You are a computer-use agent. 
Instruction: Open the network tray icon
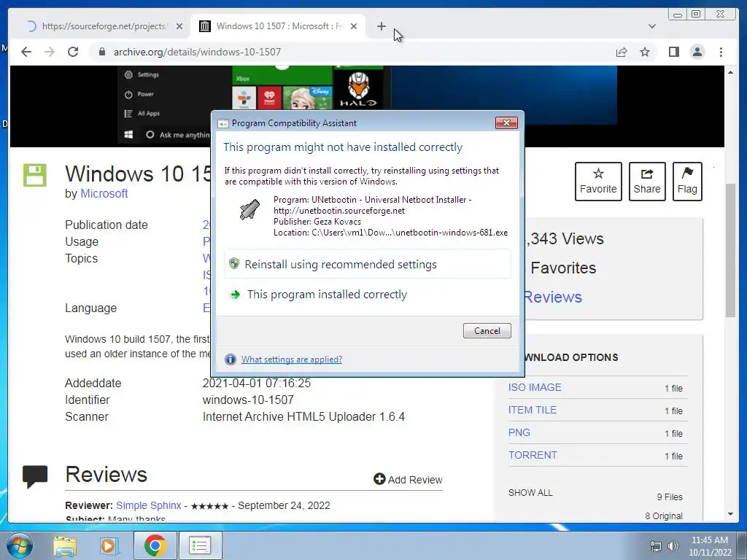tap(656, 546)
